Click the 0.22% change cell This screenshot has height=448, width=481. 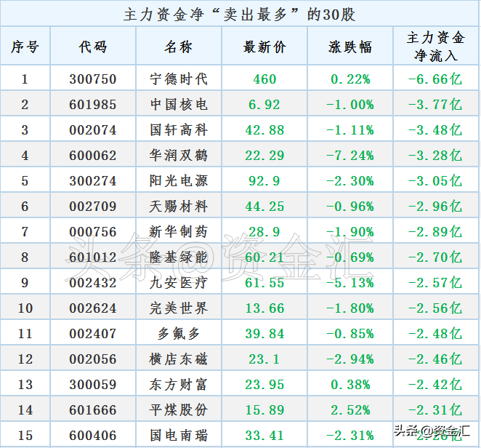pyautogui.click(x=350, y=79)
